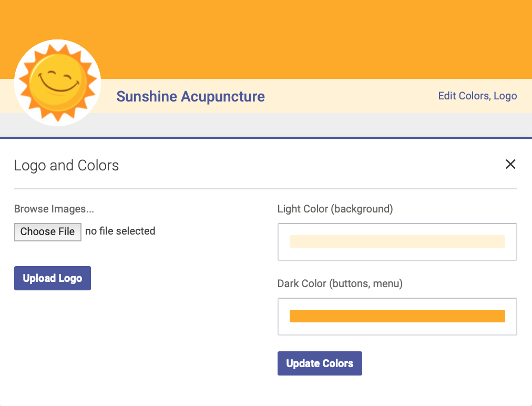532x406 pixels.
Task: Focus the Dark Color input box
Action: [x=397, y=317]
